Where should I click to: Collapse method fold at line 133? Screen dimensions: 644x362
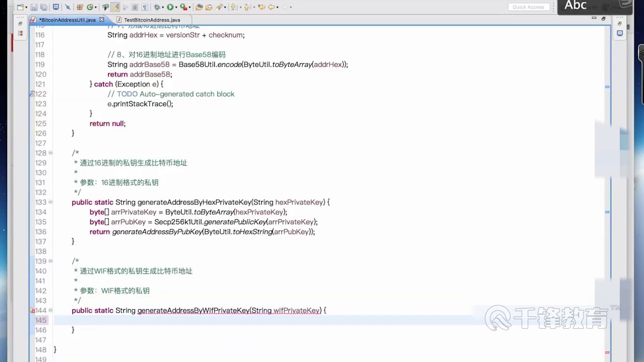tap(50, 202)
